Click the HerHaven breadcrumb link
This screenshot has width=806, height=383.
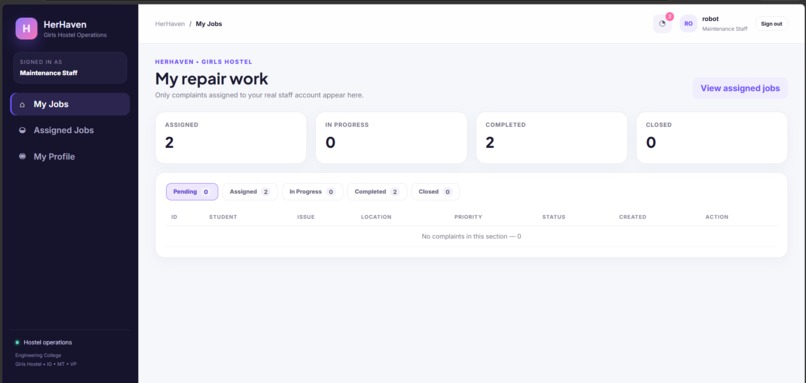[170, 24]
